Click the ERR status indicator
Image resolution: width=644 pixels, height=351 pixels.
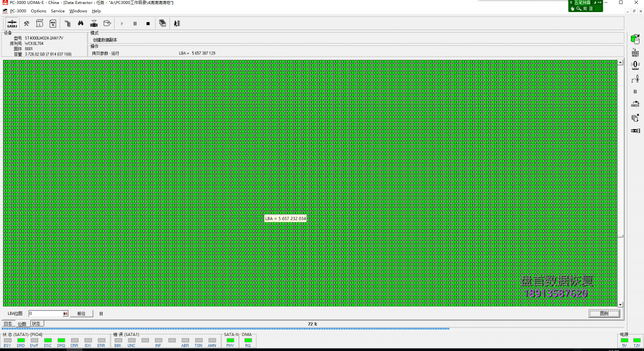tap(101, 340)
